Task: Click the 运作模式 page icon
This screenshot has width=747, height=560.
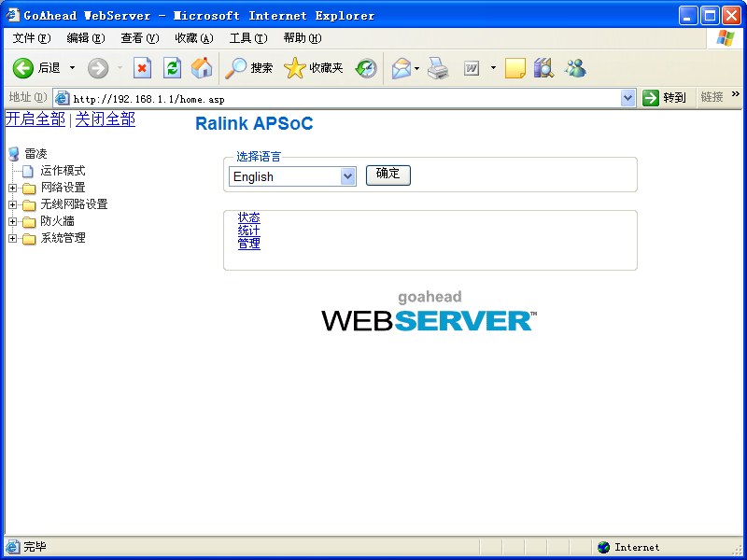Action: point(28,171)
